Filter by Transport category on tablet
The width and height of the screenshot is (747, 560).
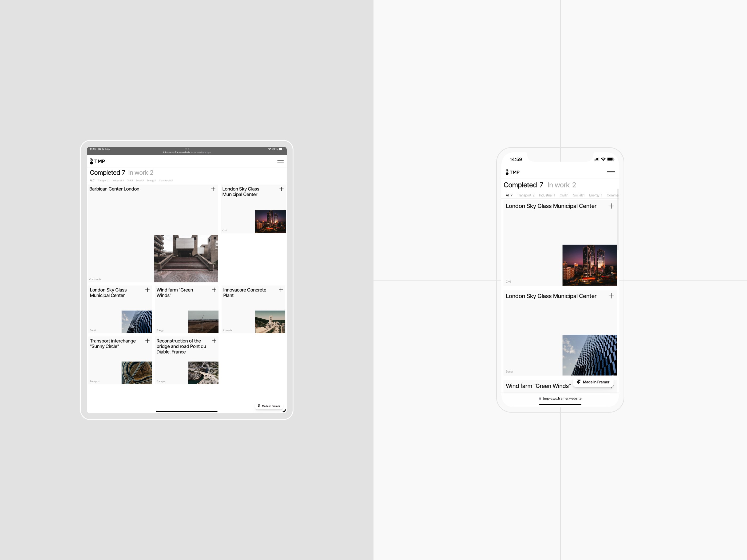coord(103,181)
